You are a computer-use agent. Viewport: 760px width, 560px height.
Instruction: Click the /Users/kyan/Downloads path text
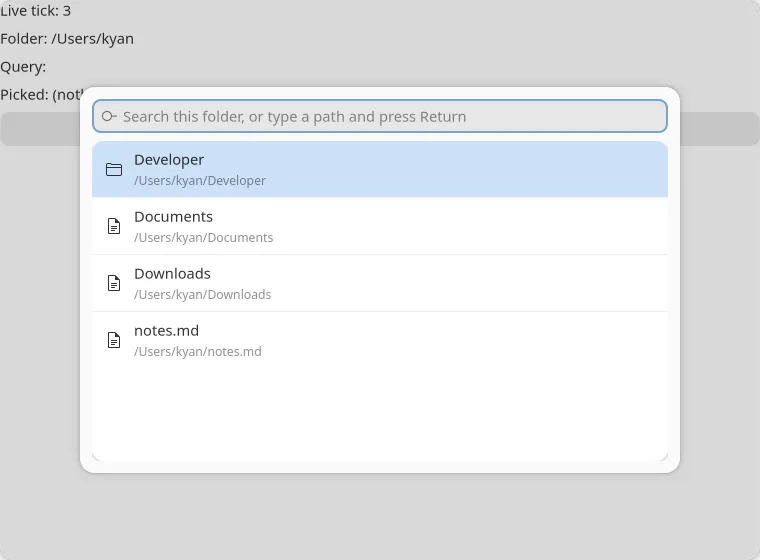click(203, 295)
